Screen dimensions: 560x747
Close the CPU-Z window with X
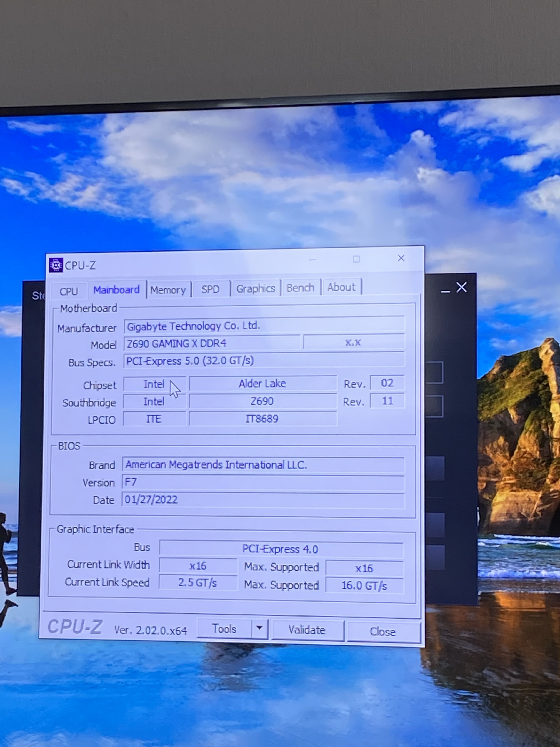(x=401, y=258)
